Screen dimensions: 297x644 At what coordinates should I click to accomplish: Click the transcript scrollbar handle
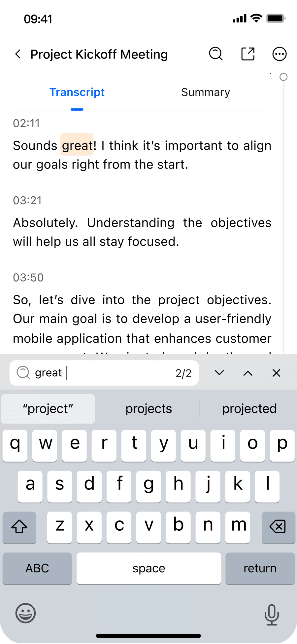[283, 77]
